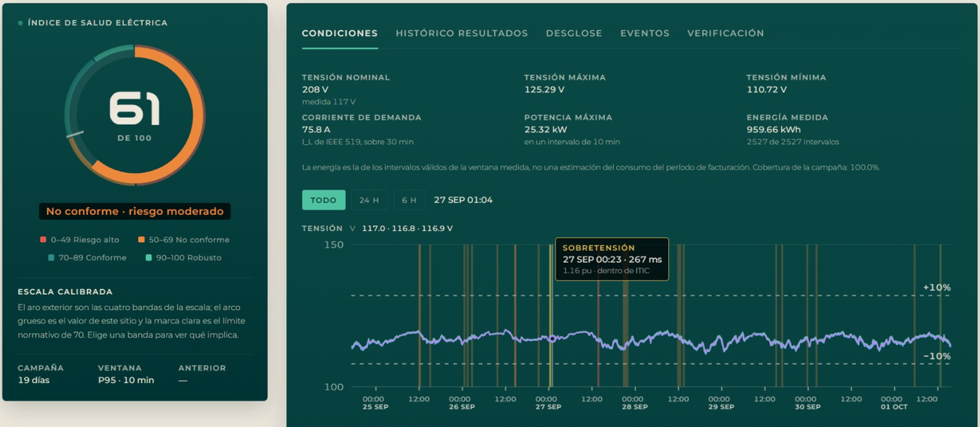Image resolution: width=980 pixels, height=427 pixels.
Task: Click the medida 117 V note
Action: (328, 102)
